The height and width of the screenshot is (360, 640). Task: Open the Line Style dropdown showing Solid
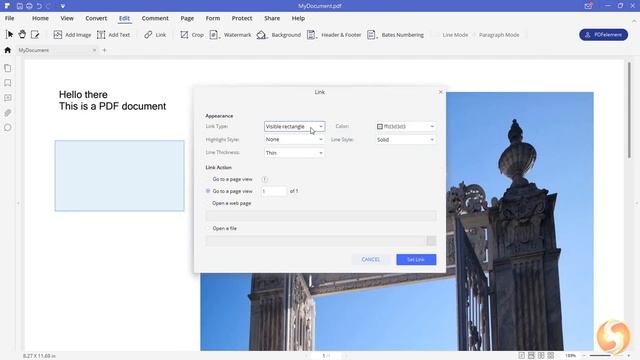[405, 140]
